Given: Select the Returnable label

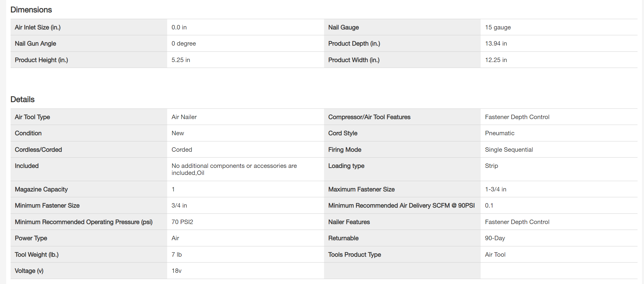Looking at the screenshot, I should (343, 238).
